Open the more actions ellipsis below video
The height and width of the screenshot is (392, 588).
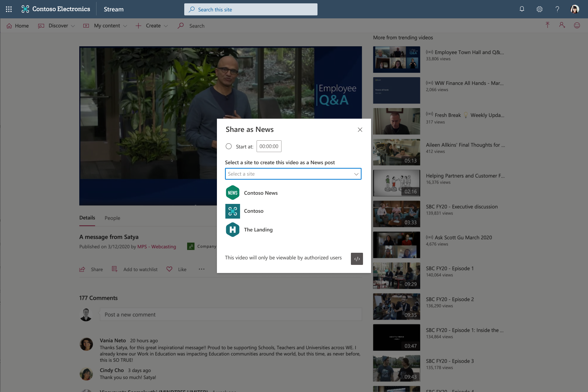(202, 269)
